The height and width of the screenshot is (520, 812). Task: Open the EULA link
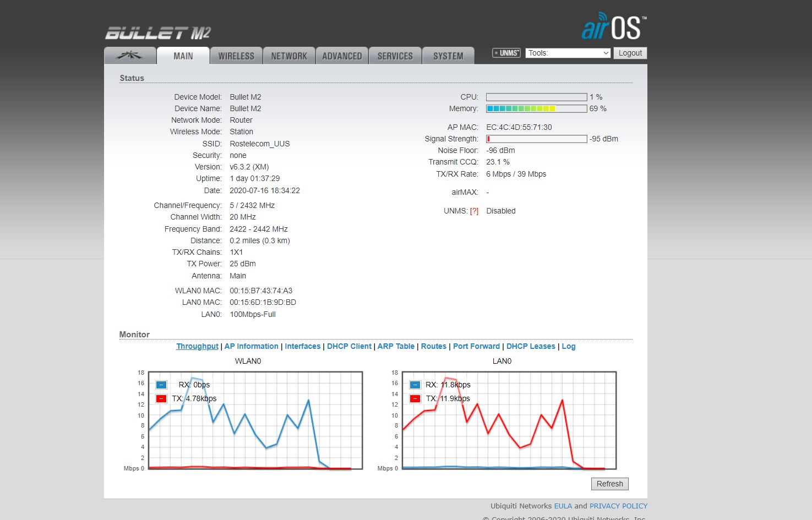click(x=563, y=506)
